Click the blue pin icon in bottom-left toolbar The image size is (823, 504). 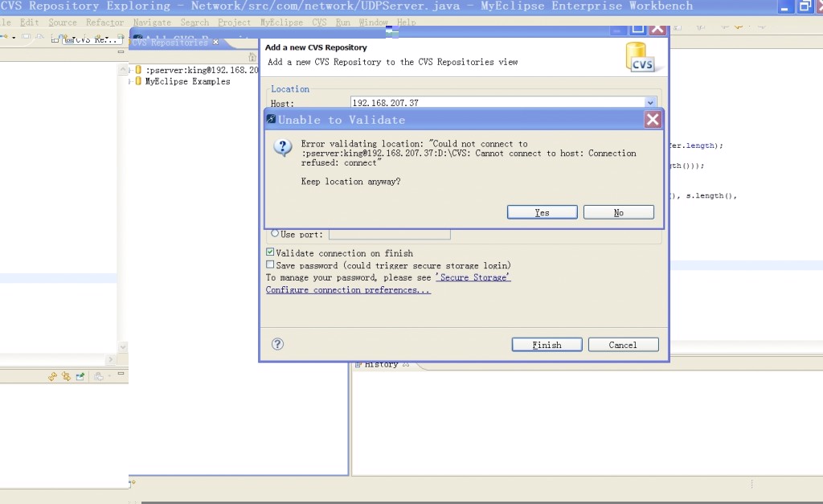tap(80, 376)
